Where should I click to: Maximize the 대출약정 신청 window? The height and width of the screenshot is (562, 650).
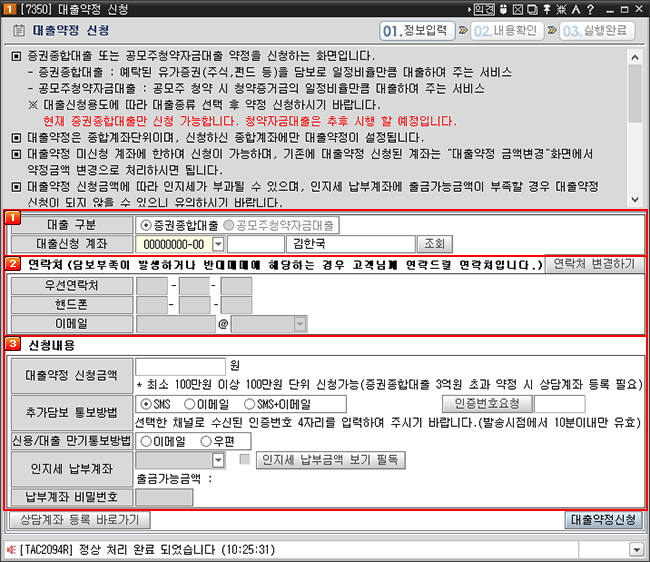pyautogui.click(x=624, y=9)
